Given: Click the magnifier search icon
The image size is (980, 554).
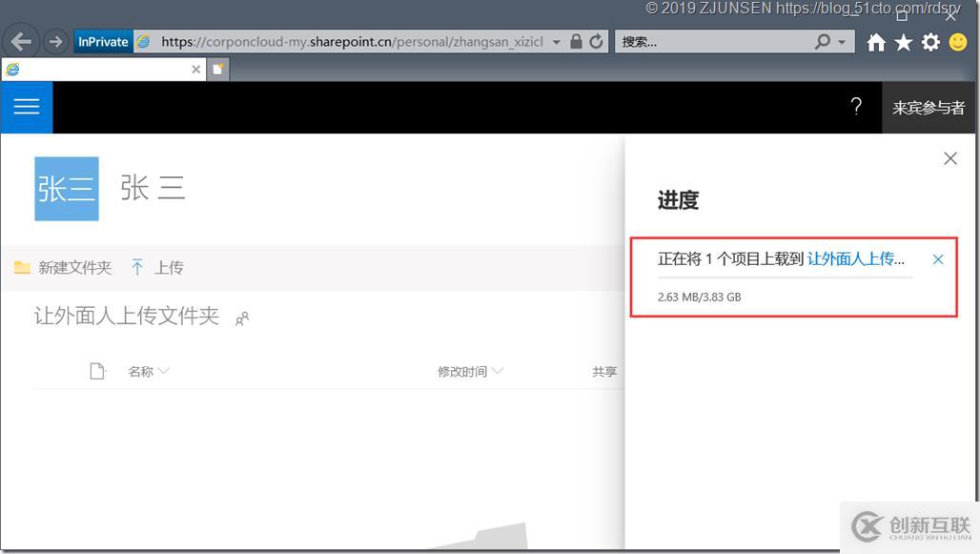Looking at the screenshot, I should pyautogui.click(x=823, y=42).
